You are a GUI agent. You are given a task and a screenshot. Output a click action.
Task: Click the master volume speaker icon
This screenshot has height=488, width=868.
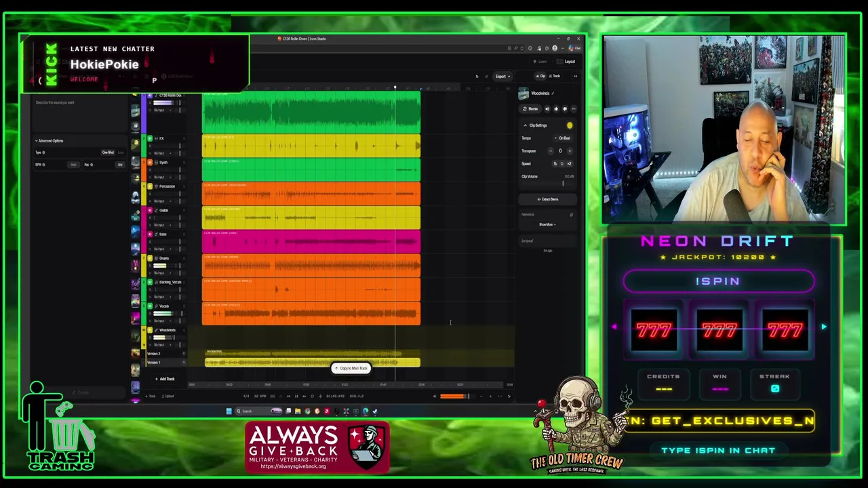pos(435,396)
